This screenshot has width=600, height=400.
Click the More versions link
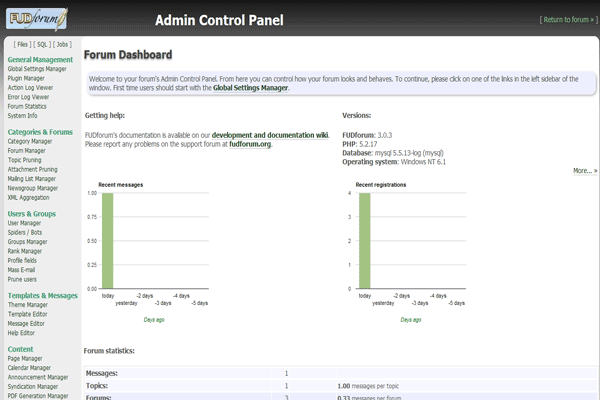click(x=585, y=171)
